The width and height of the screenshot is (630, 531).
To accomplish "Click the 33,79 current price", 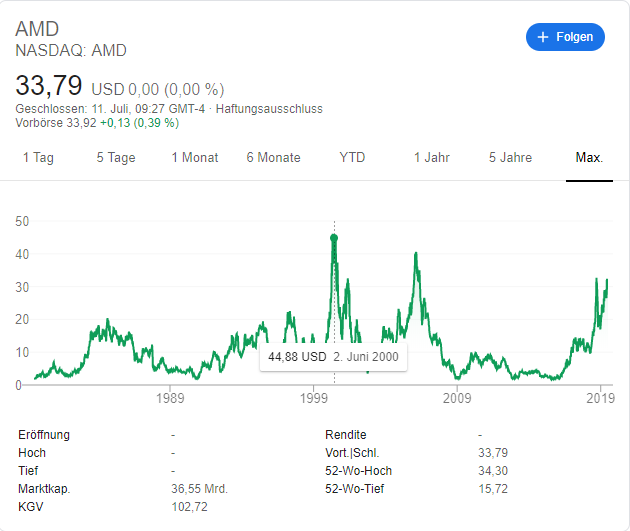I will pyautogui.click(x=49, y=86).
